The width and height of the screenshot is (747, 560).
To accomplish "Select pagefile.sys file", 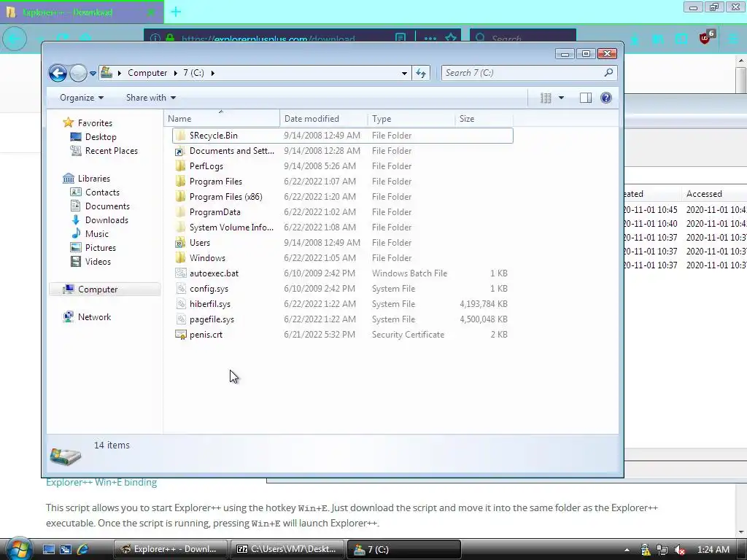I will 212,319.
